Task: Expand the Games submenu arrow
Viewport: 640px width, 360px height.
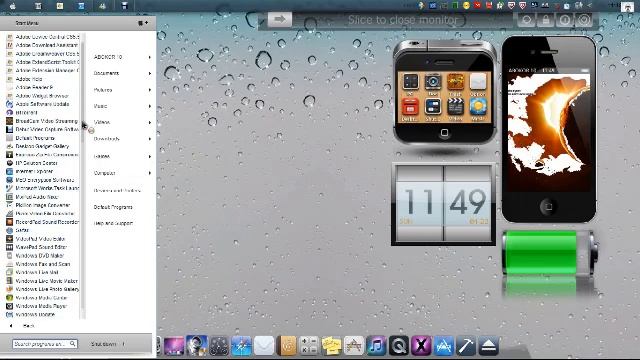Action: [x=150, y=156]
